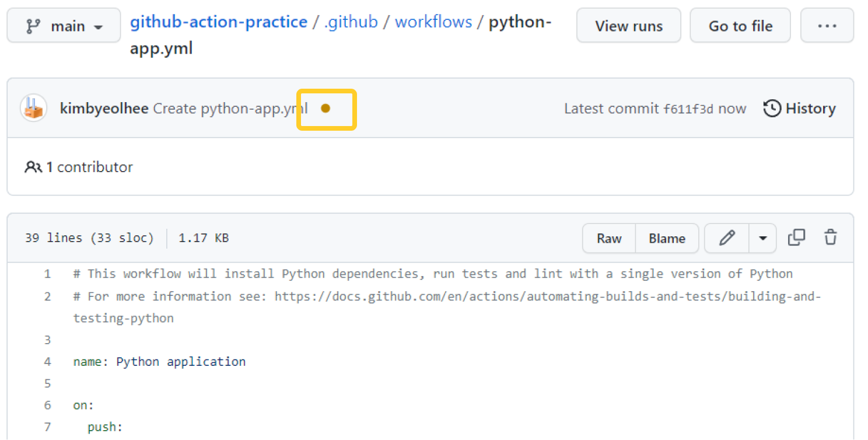This screenshot has width=868, height=440.
Task: Expand the main branch dropdown
Action: pos(64,26)
